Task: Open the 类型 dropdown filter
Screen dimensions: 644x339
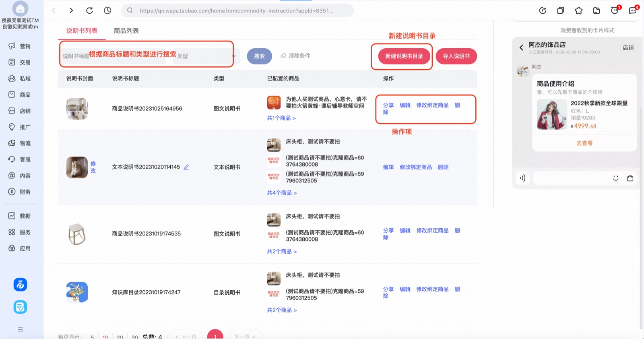Action: 205,56
